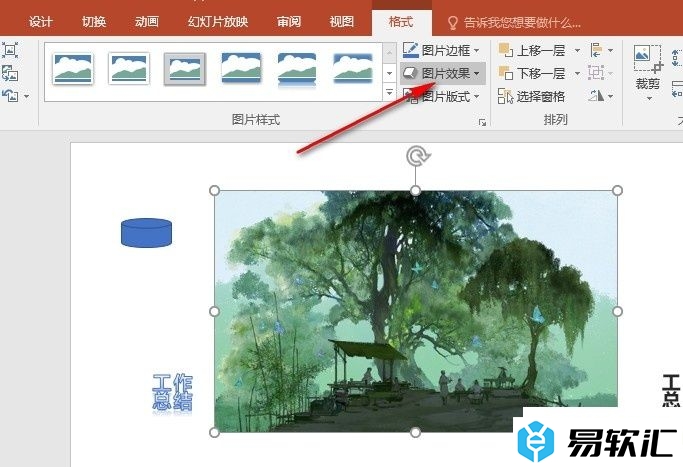683x467 pixels.
Task: Click the 上移一层 (Bring Forward) icon
Action: tap(507, 49)
